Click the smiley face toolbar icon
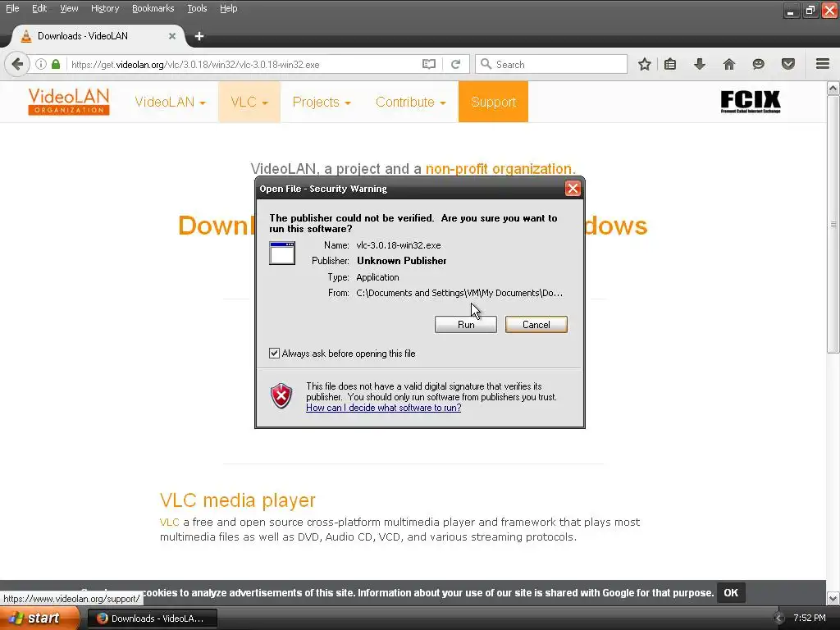The image size is (840, 630). click(x=758, y=64)
